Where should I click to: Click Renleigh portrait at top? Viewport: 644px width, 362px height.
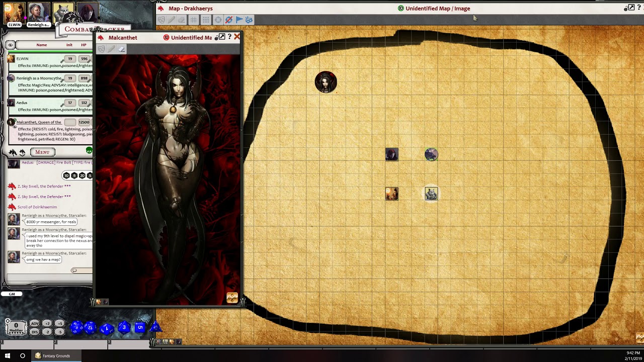pyautogui.click(x=38, y=14)
